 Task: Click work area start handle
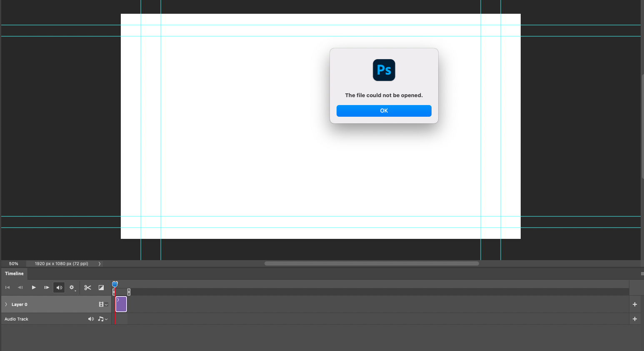pos(114,292)
